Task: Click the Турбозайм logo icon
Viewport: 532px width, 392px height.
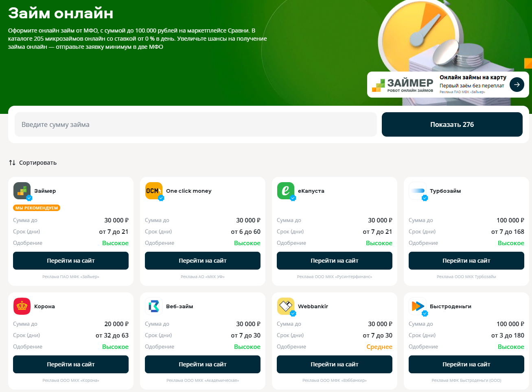Action: [418, 191]
